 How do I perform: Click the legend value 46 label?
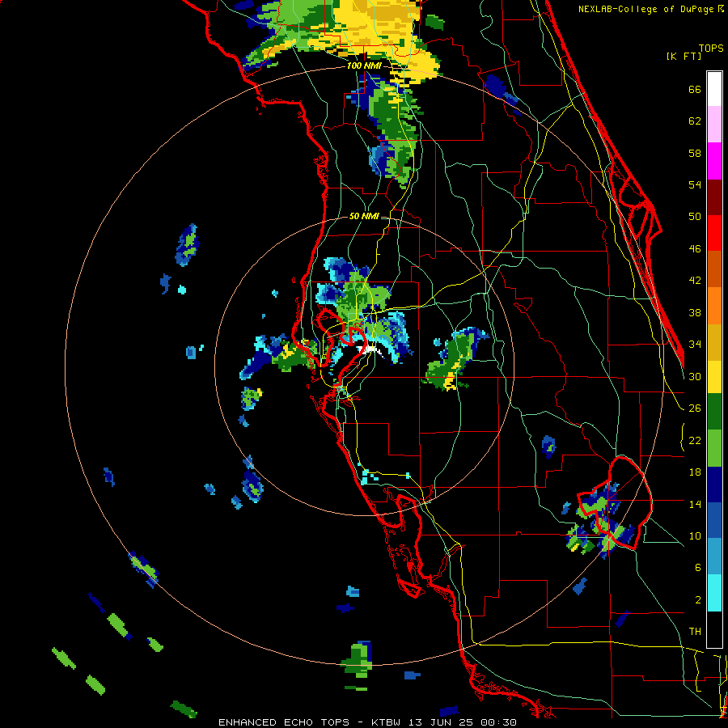pyautogui.click(x=695, y=249)
